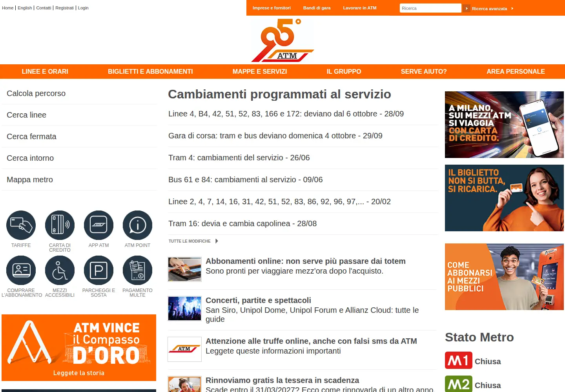Switch site language to English
The height and width of the screenshot is (392, 565).
(x=25, y=8)
